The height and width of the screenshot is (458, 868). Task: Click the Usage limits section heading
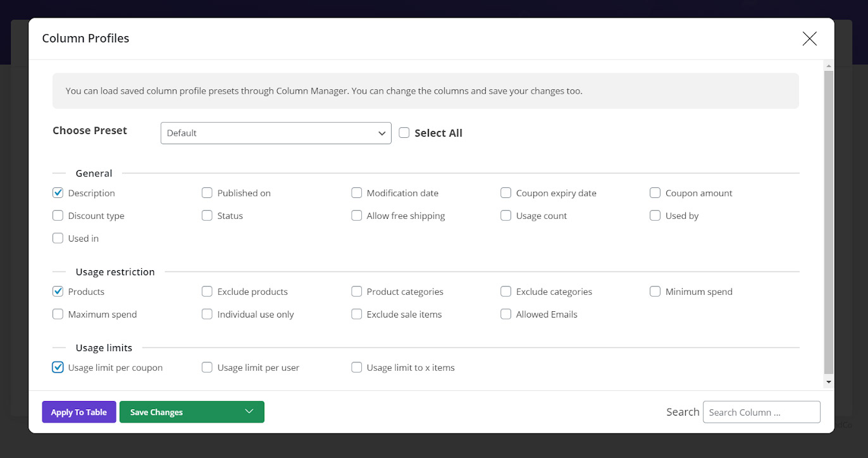click(104, 348)
